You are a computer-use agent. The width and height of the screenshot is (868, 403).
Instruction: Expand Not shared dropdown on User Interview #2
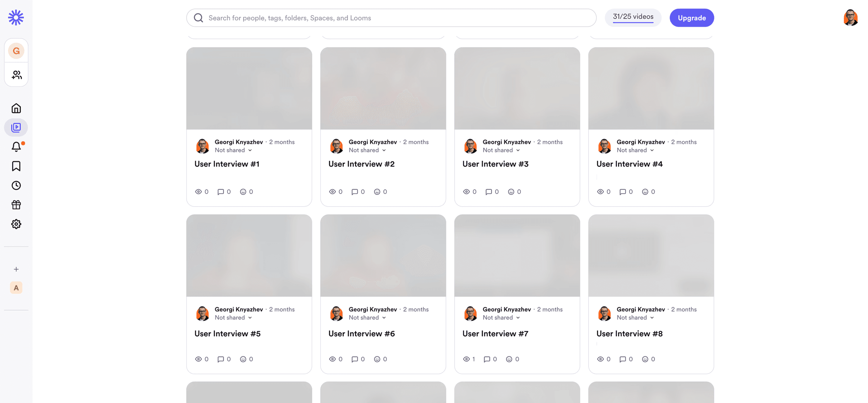(x=368, y=150)
